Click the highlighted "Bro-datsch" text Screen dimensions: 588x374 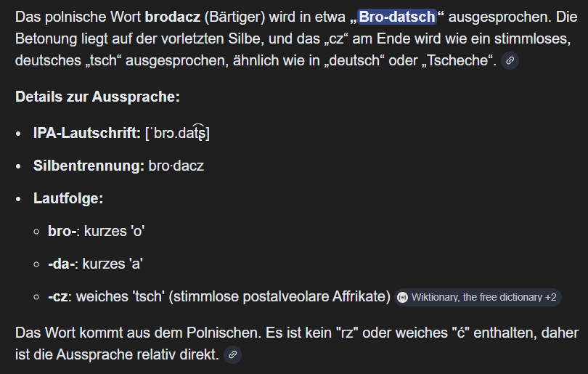(396, 16)
